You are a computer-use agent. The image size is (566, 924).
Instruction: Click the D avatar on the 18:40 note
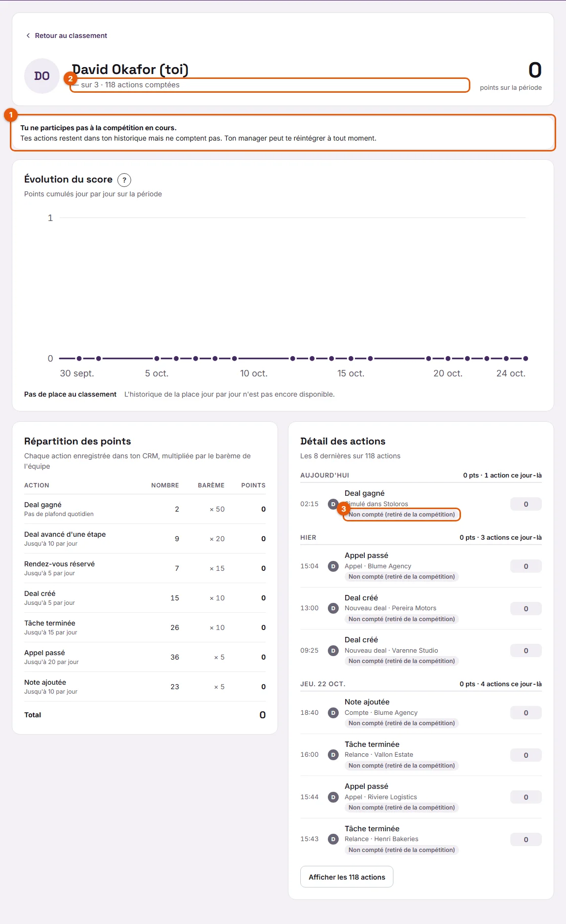(333, 713)
